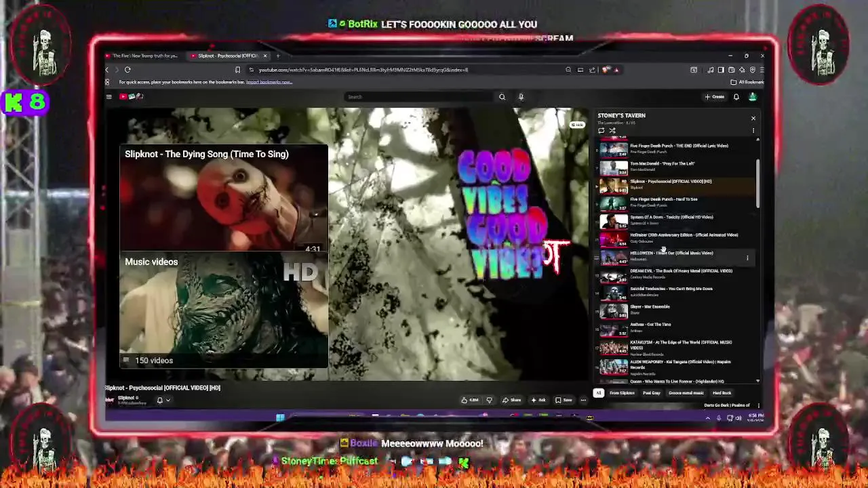This screenshot has height=488, width=868.
Task: Click the Share button below video
Action: pyautogui.click(x=511, y=400)
